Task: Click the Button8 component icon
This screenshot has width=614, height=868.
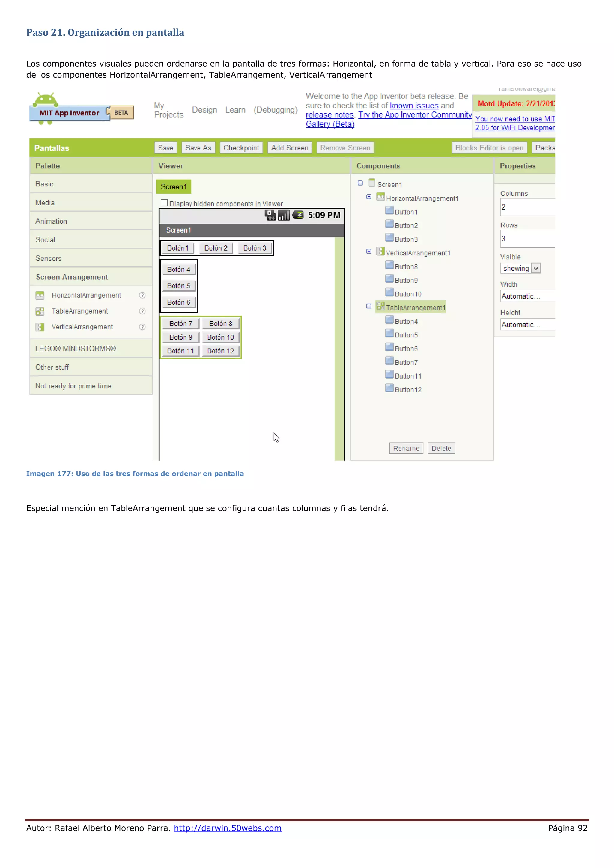Action: click(389, 265)
